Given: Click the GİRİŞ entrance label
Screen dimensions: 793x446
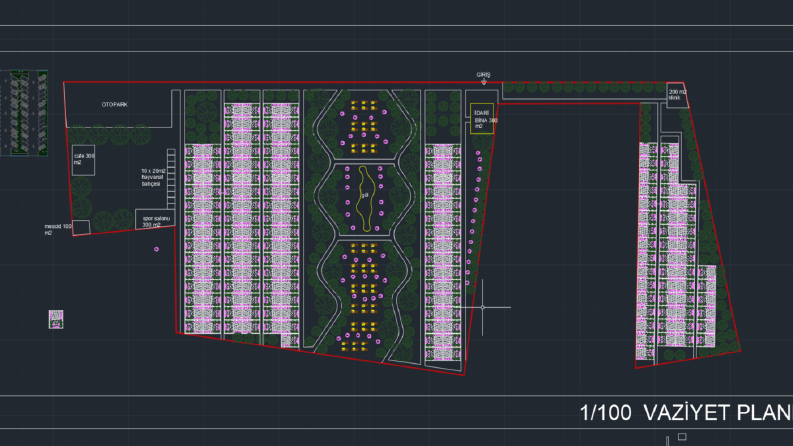Looking at the screenshot, I should click(483, 74).
